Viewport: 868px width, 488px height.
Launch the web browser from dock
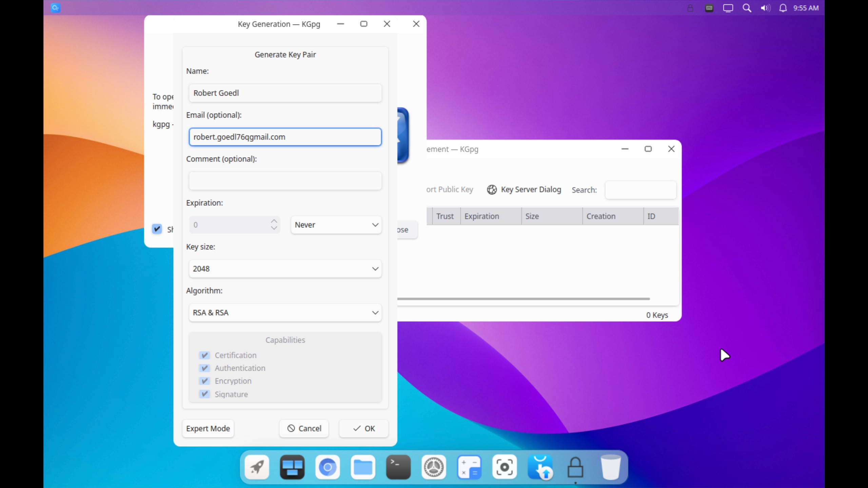[328, 467]
